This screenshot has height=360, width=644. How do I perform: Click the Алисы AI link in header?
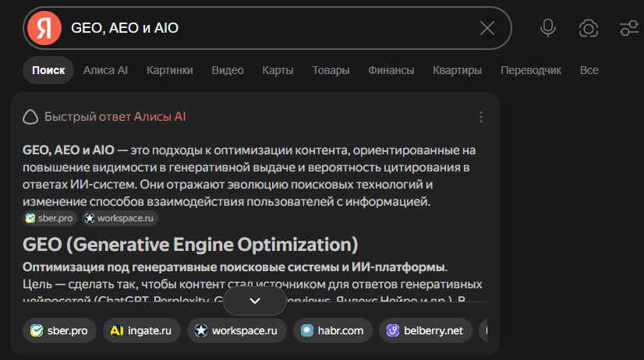[160, 117]
